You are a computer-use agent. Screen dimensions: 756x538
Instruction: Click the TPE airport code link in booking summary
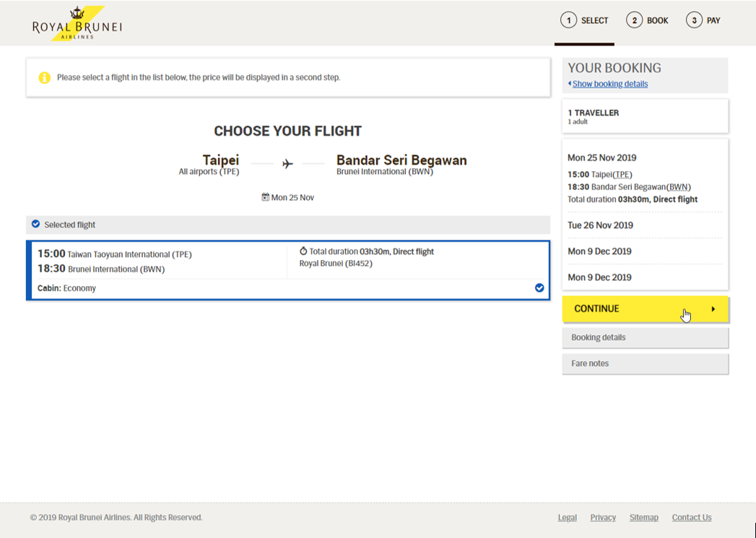coord(622,174)
